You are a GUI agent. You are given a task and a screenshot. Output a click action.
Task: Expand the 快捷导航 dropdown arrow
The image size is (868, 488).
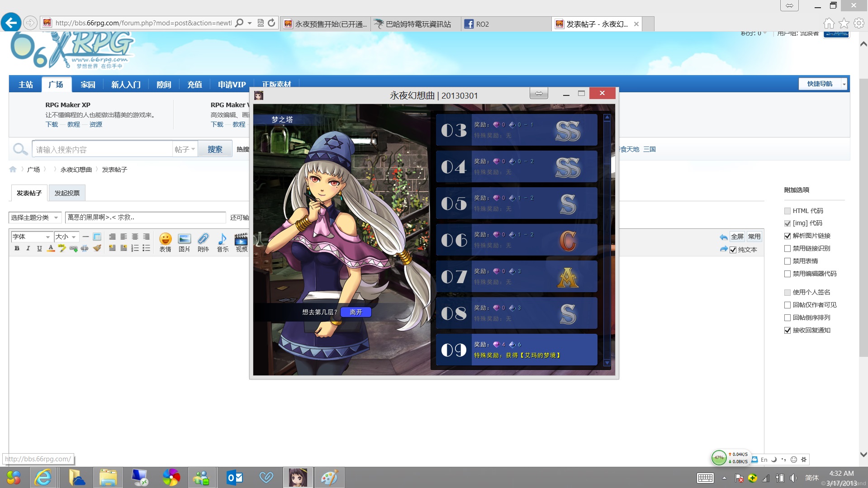(x=844, y=84)
